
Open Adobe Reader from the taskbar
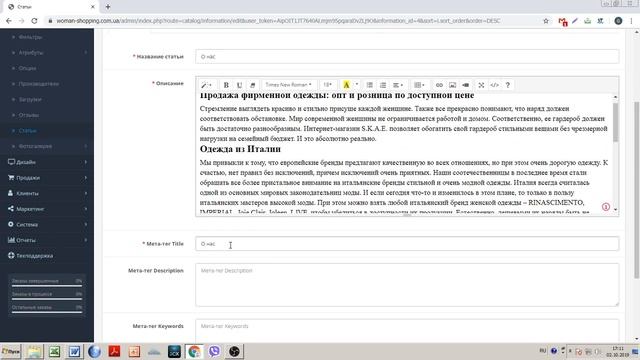point(114,351)
